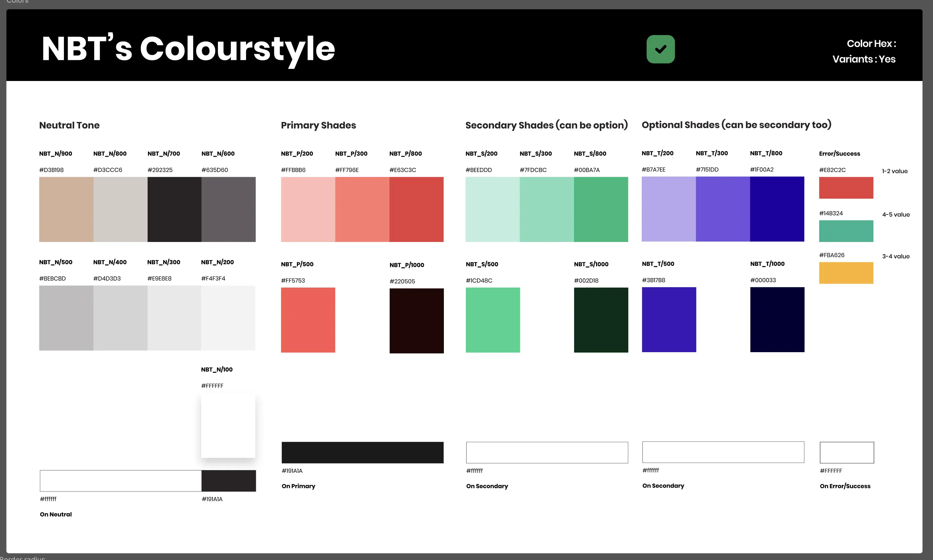Select the NBT_S/200 pale mint swatch

tap(492, 210)
